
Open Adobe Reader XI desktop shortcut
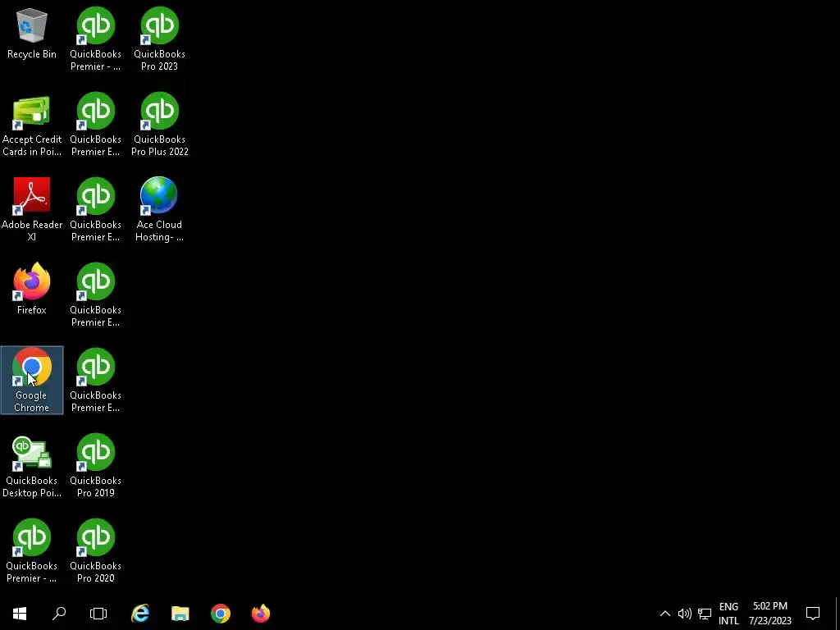32,209
